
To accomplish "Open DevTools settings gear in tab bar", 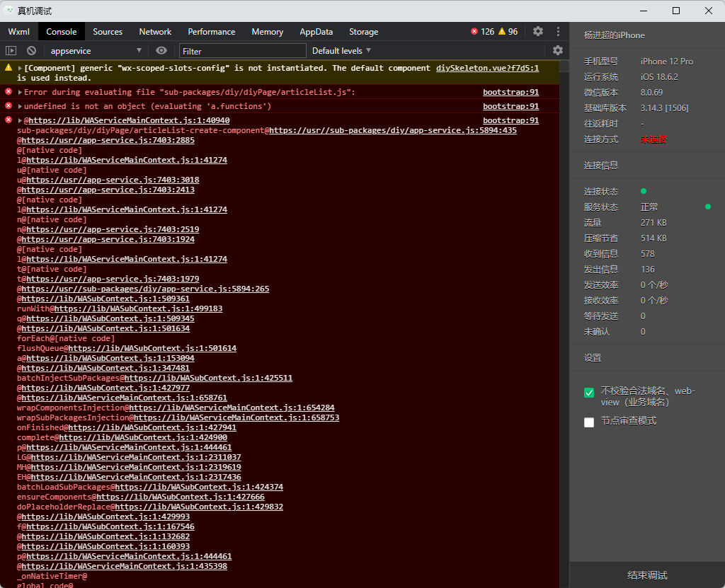I will [x=538, y=31].
